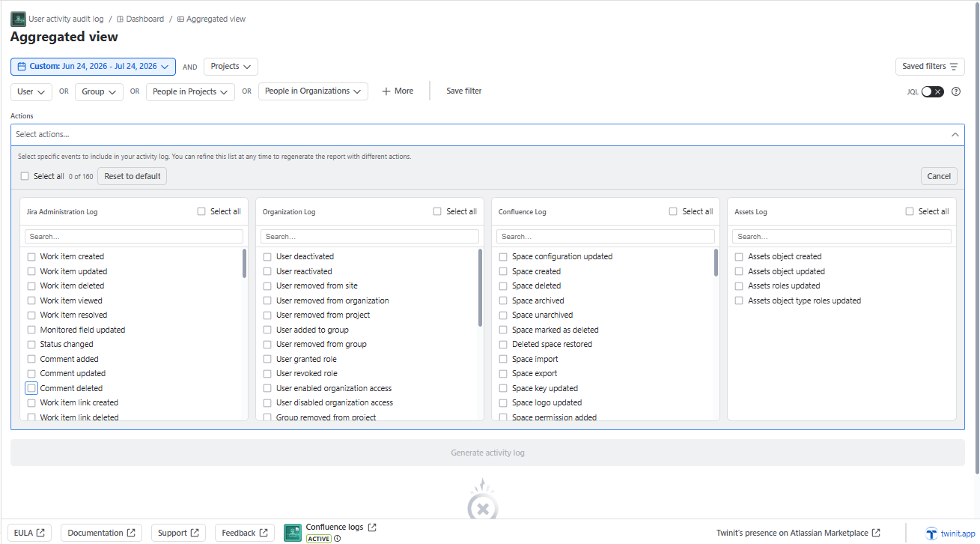Click the Organization Log list scrollbar

[x=480, y=288]
